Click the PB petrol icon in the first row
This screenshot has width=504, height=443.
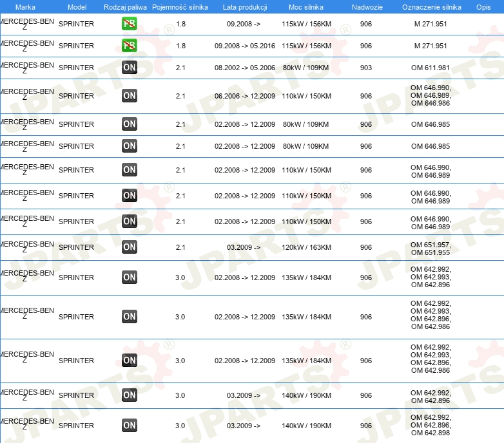point(130,24)
